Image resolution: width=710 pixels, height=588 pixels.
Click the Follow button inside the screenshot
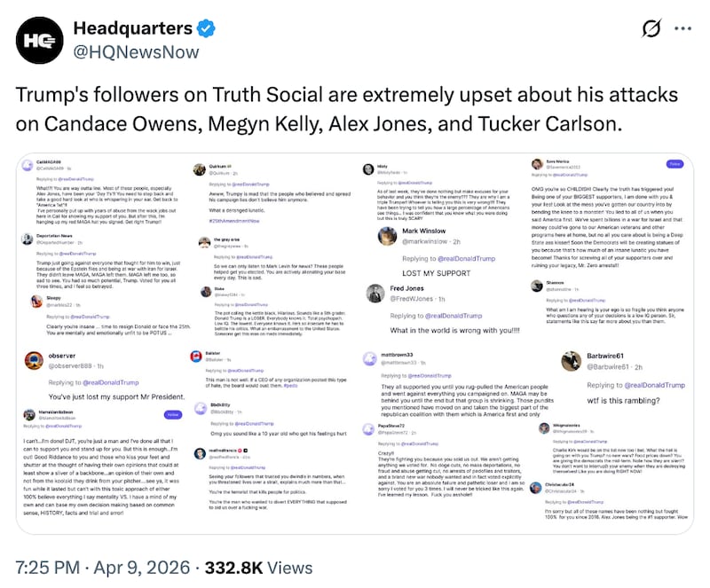pyautogui.click(x=675, y=164)
